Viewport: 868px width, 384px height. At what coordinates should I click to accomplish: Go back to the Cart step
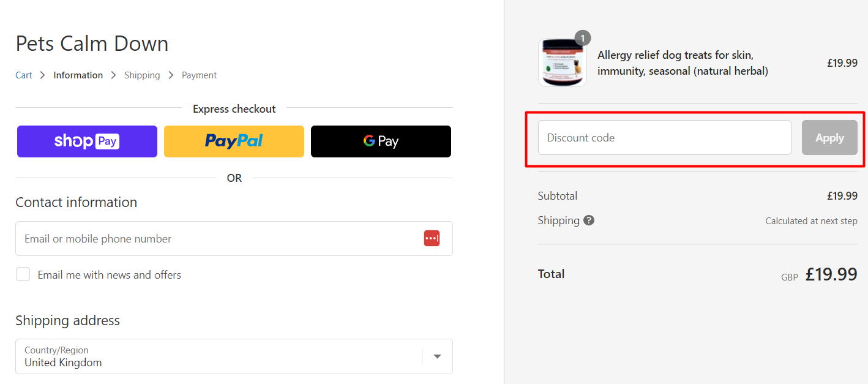23,75
